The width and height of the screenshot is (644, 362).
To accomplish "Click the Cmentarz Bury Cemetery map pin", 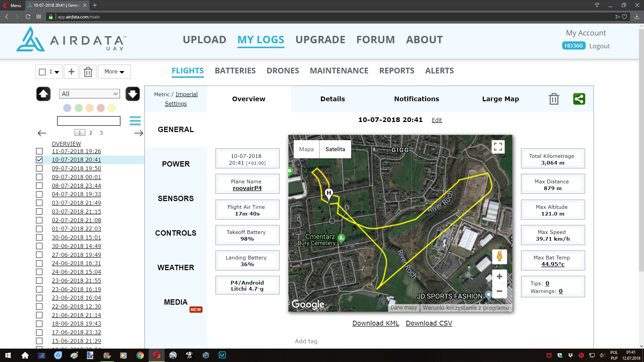I will [341, 238].
